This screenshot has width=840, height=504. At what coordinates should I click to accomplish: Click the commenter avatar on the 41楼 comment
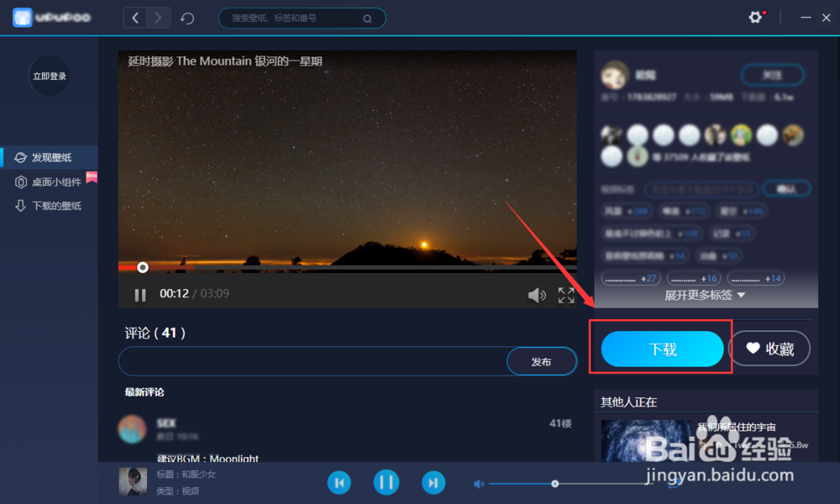tap(132, 429)
